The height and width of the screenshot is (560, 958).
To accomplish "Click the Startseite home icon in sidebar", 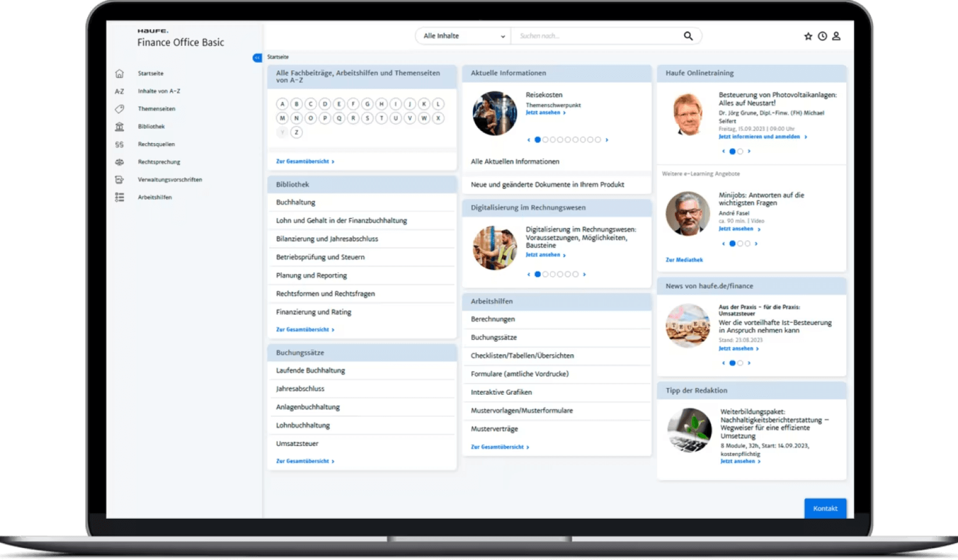I will (x=119, y=73).
